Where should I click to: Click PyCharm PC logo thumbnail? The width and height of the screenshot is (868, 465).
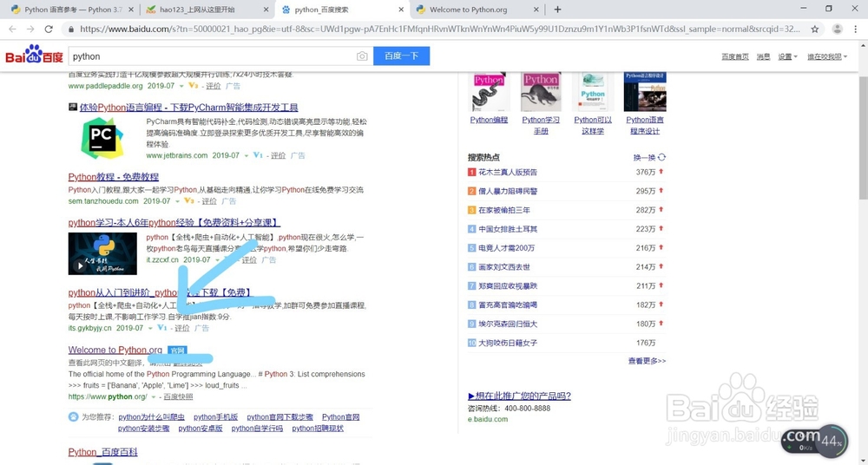click(102, 139)
